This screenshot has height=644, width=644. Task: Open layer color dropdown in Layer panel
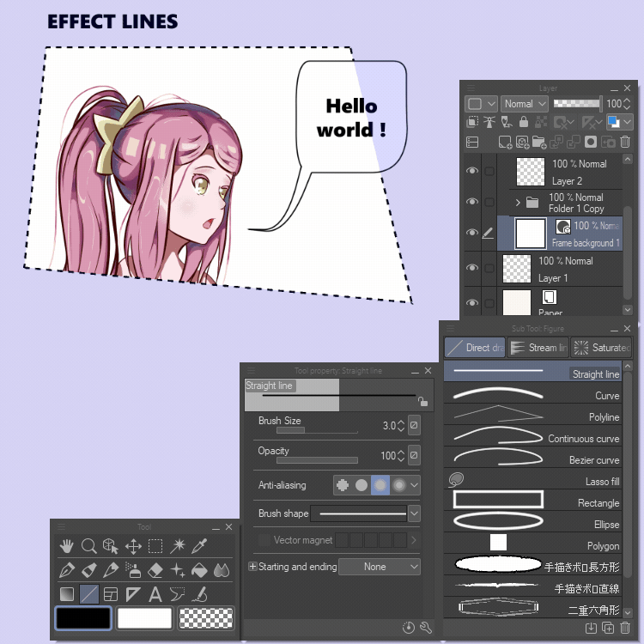click(x=481, y=104)
